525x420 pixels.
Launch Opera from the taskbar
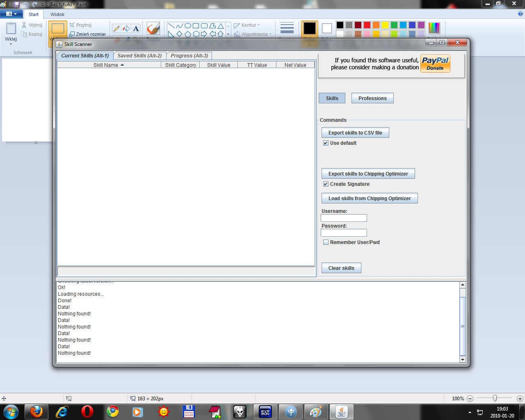click(x=87, y=411)
